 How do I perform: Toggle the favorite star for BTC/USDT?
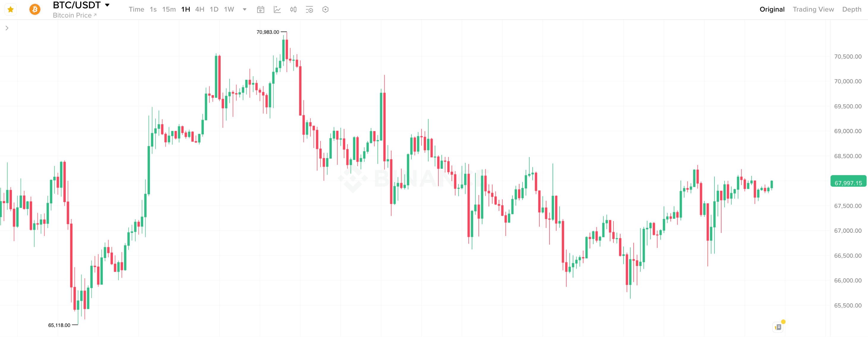pos(10,10)
